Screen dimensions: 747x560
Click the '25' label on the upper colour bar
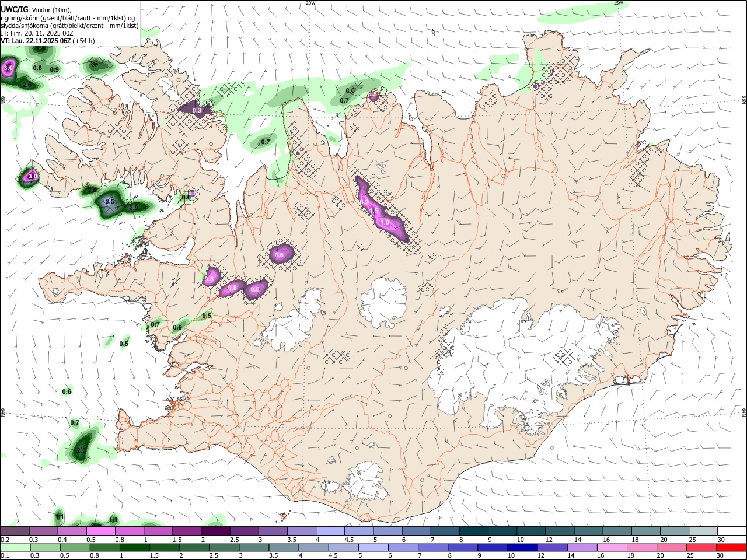click(692, 540)
